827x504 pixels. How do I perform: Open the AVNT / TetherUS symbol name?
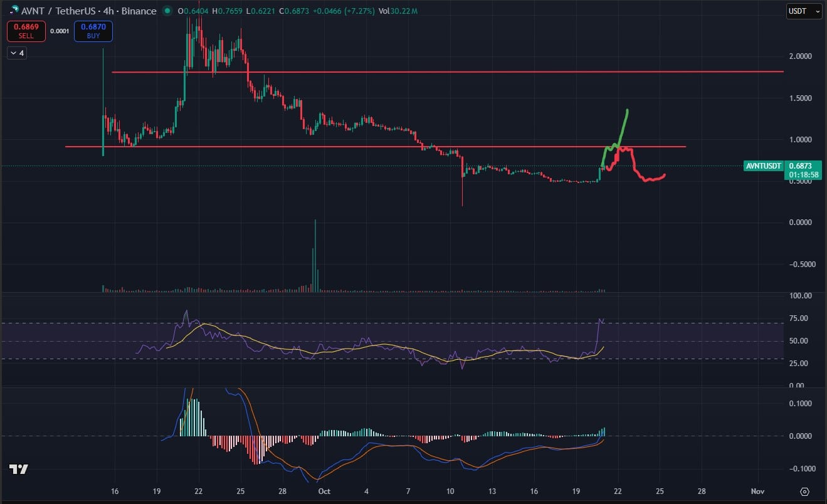[x=57, y=11]
